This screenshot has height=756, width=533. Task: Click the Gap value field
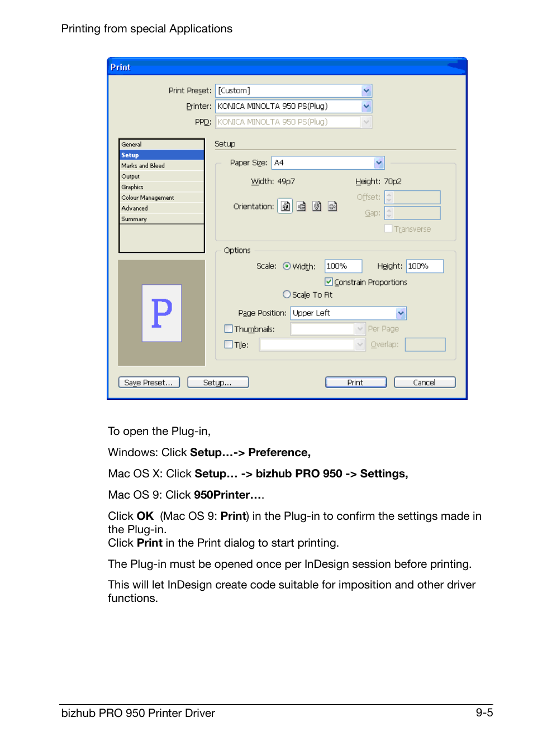coord(417,213)
